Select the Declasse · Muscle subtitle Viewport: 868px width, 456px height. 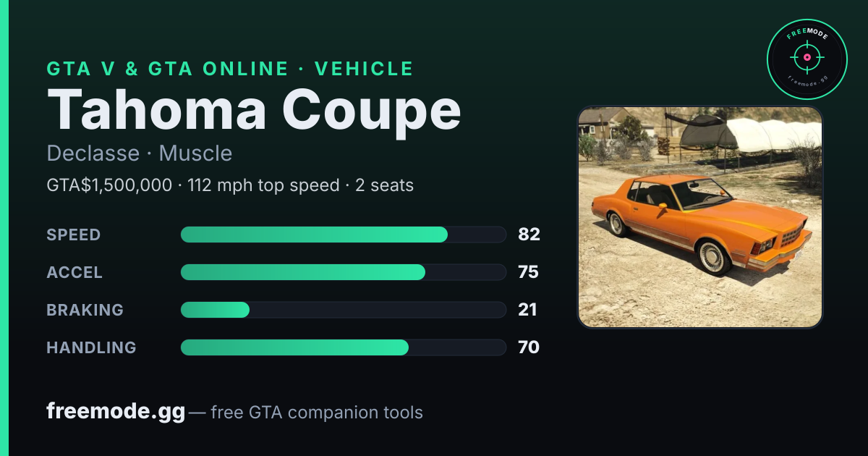click(x=140, y=153)
